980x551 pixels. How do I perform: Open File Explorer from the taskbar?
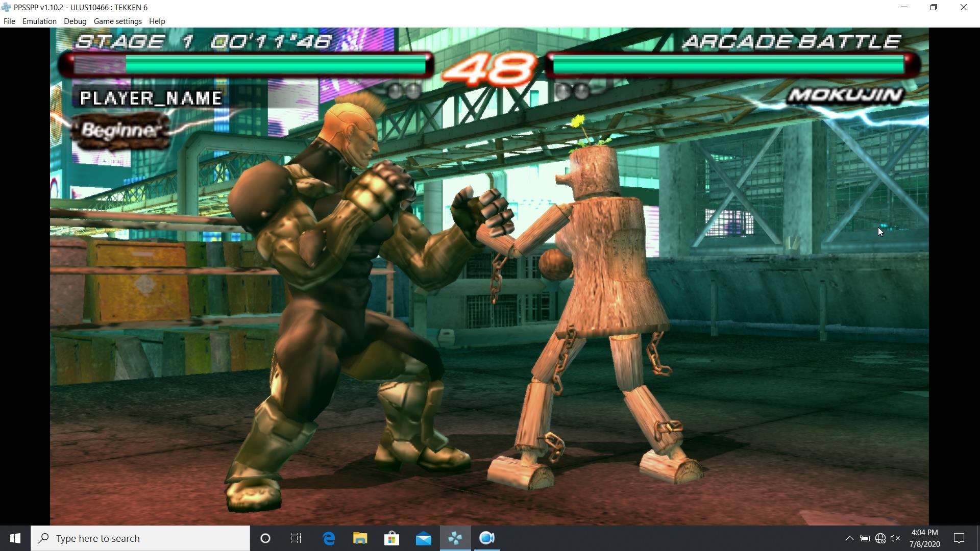360,538
